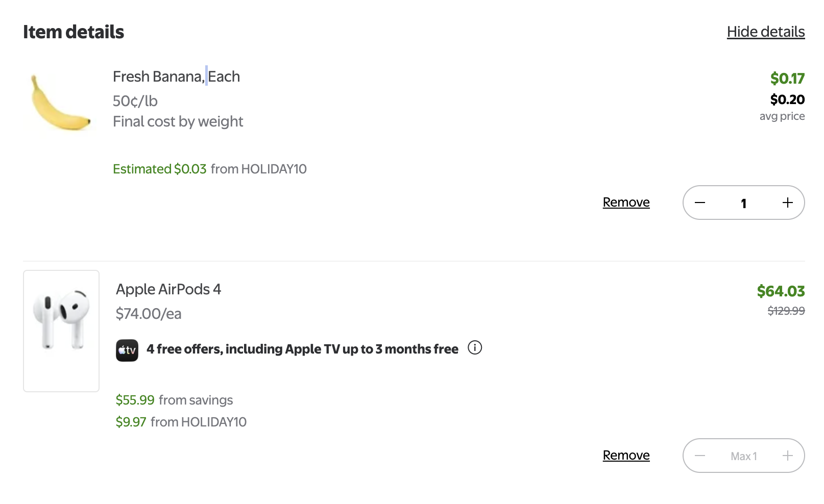Click the minus icon for AirPods quantity

tap(700, 456)
